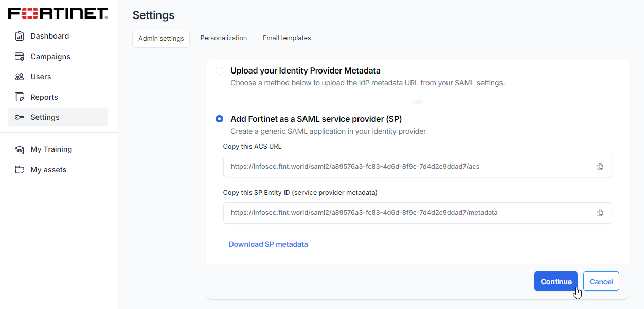Viewport: 644px width, 309px height.
Task: Copy the SP Entity ID with copy icon
Action: click(x=600, y=213)
